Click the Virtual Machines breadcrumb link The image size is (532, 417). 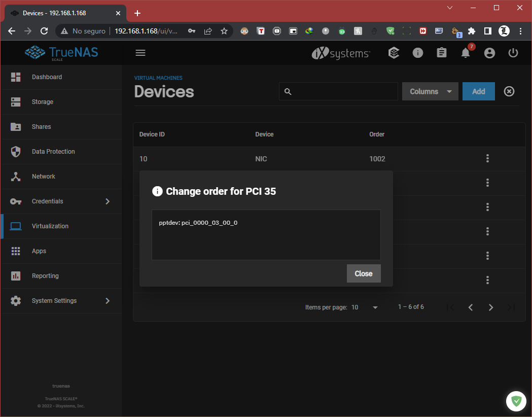pyautogui.click(x=158, y=78)
